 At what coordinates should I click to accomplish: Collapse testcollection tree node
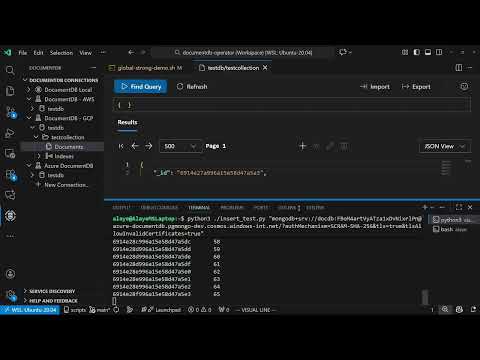[x=36, y=137]
